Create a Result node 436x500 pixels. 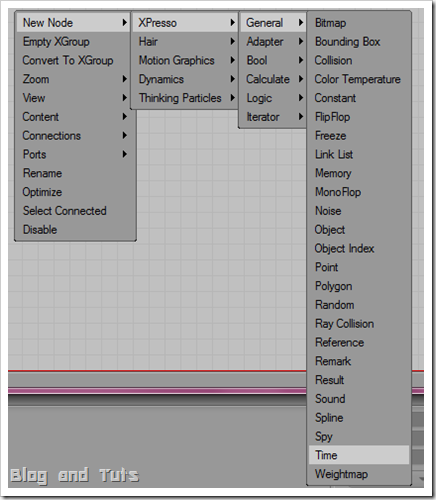tap(359, 380)
